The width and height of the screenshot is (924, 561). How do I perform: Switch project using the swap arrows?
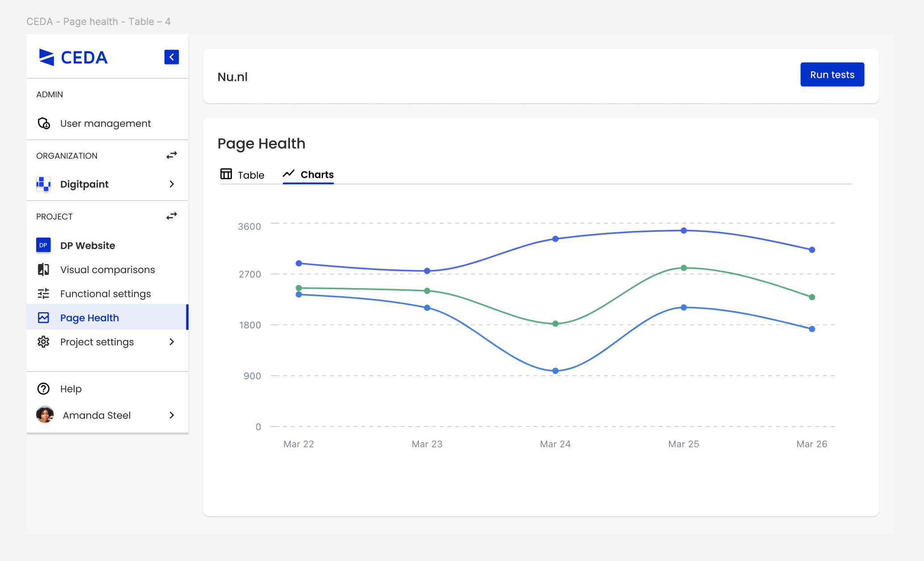172,216
